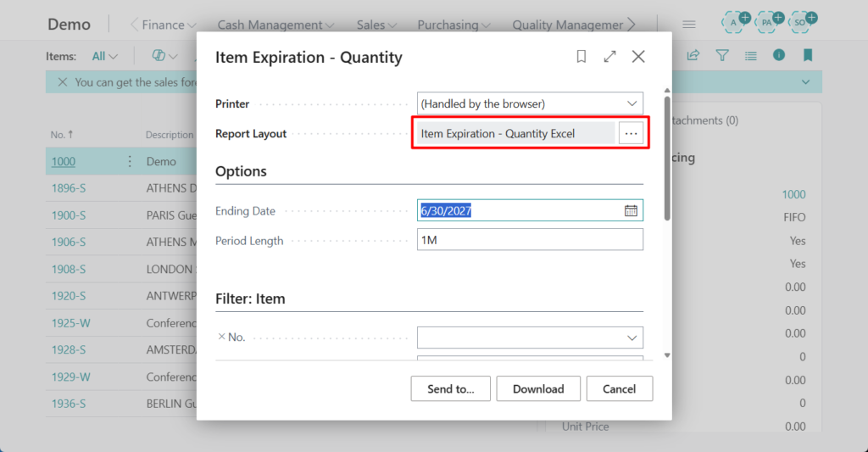Bookmark the Item Expiration report dialog

(x=581, y=57)
